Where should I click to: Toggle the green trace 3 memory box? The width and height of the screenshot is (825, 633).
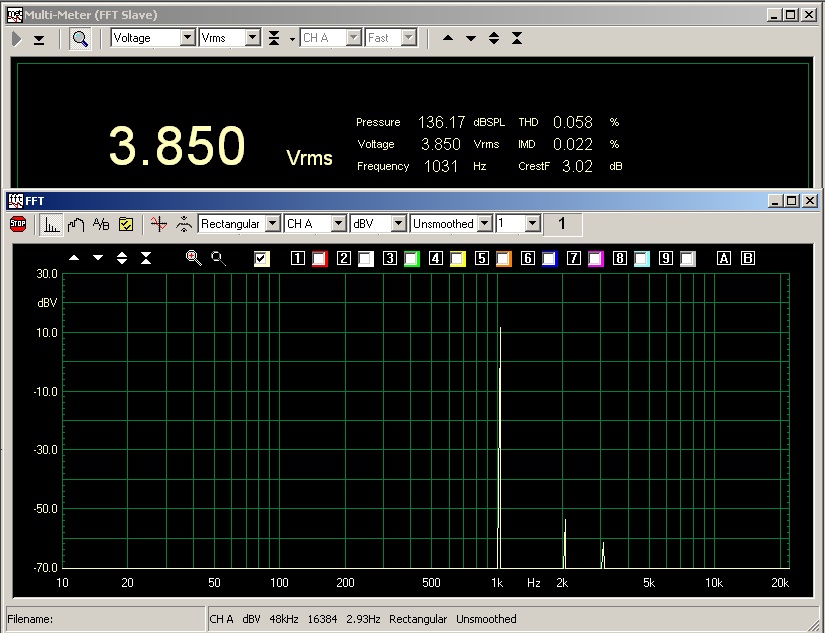click(x=411, y=259)
